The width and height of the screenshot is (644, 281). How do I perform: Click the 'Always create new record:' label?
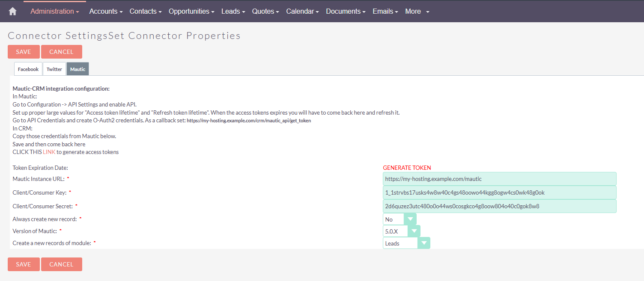pyautogui.click(x=45, y=219)
